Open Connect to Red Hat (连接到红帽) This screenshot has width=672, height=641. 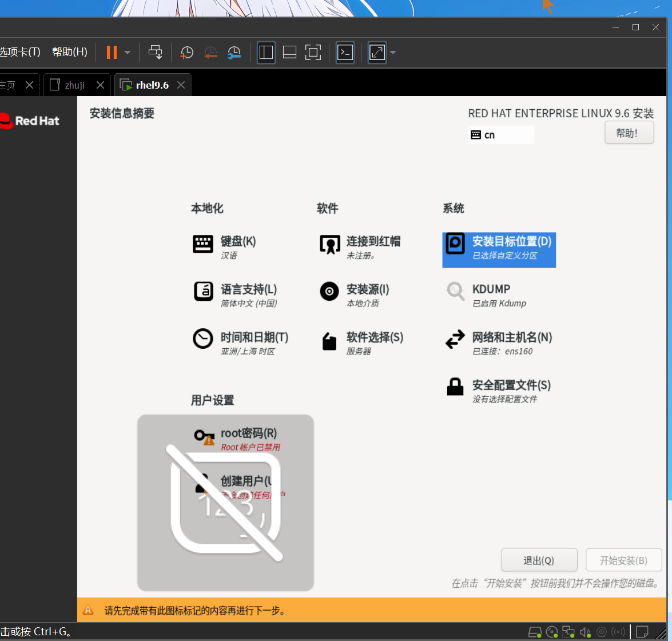(x=360, y=247)
